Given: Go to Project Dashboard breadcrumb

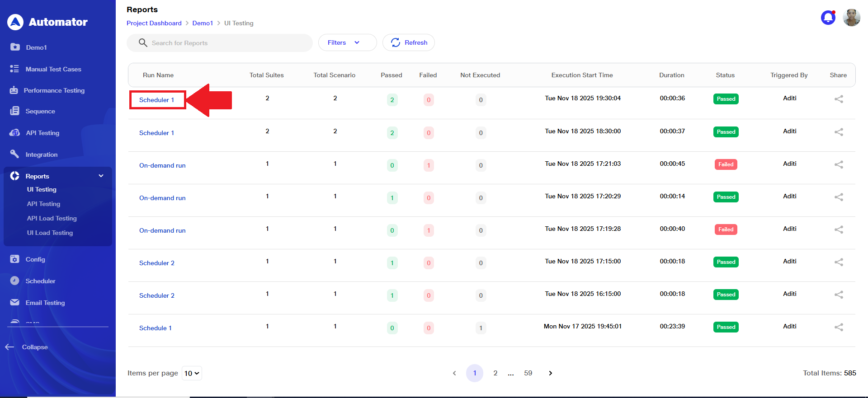Looking at the screenshot, I should tap(154, 23).
